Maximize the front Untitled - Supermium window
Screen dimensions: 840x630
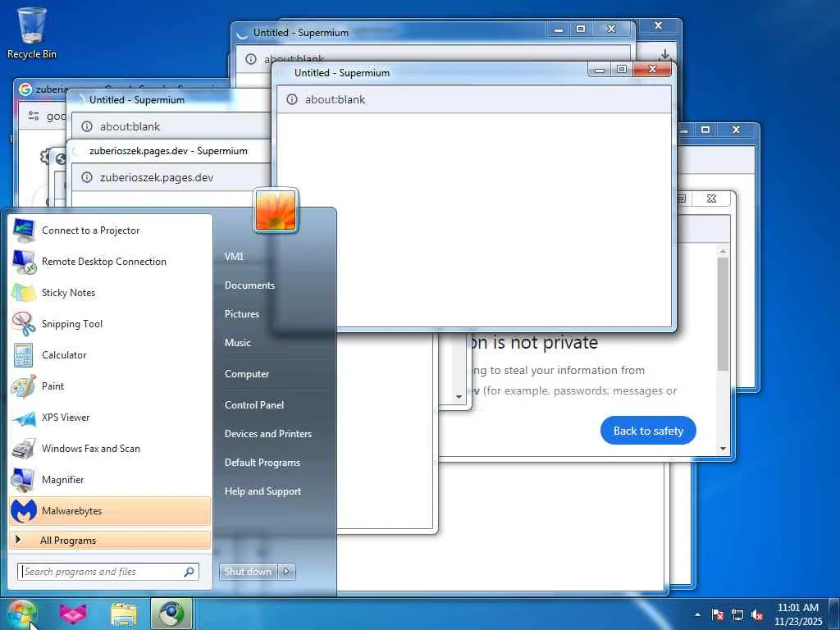pos(622,69)
